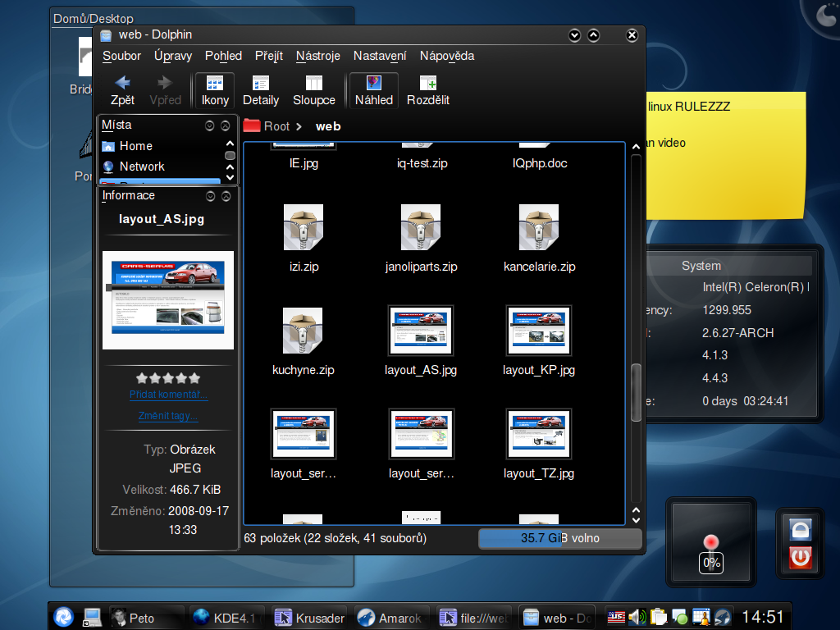Click the IQphp.doc file label
Viewport: 840px width, 630px height.
(540, 163)
